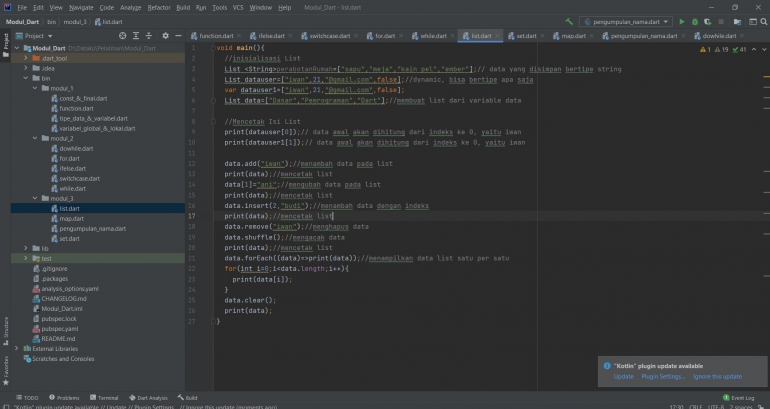Viewport: 770px width, 409px height.
Task: Click the Stop run icon
Action: (x=721, y=22)
